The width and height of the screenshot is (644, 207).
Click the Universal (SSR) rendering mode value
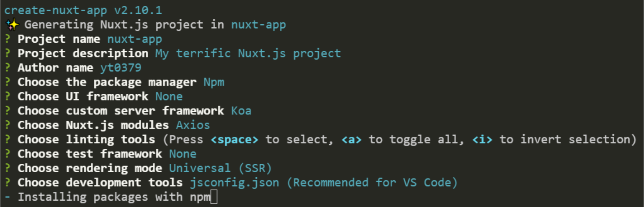click(x=221, y=168)
